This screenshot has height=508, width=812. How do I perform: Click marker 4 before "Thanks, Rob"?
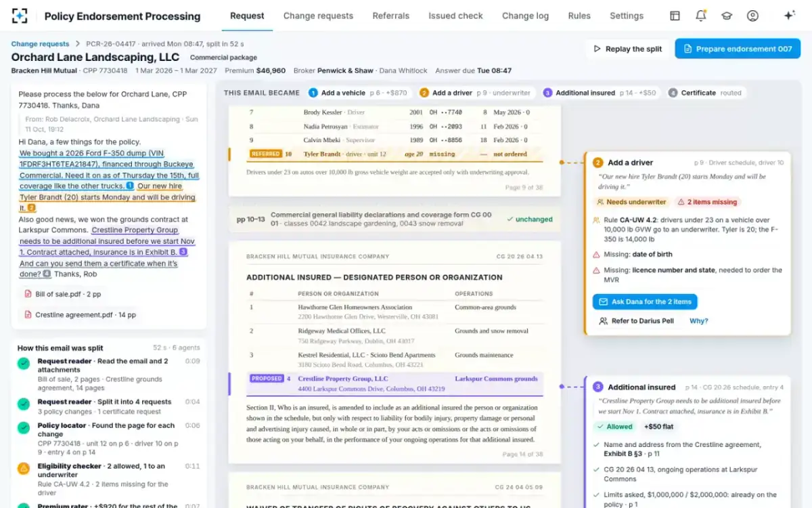(47, 274)
